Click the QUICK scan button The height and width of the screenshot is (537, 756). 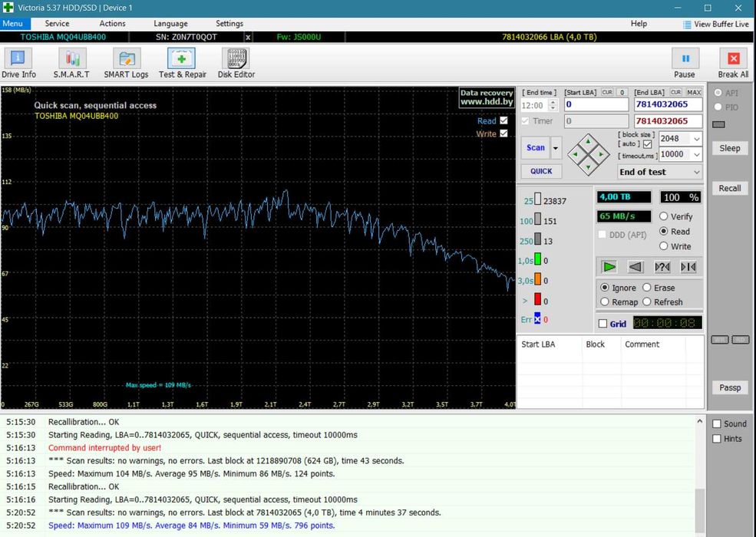click(x=541, y=171)
